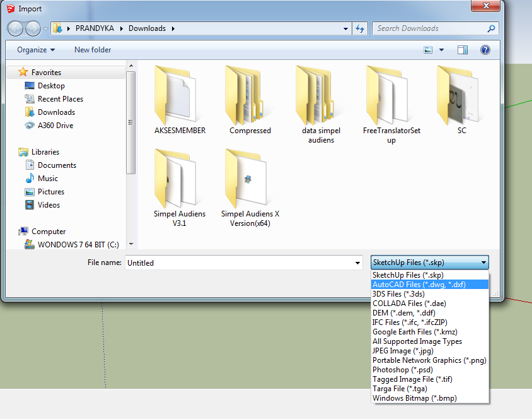Viewport: 532px width, 419px height.
Task: Open the address bar history dropdown
Action: point(345,29)
